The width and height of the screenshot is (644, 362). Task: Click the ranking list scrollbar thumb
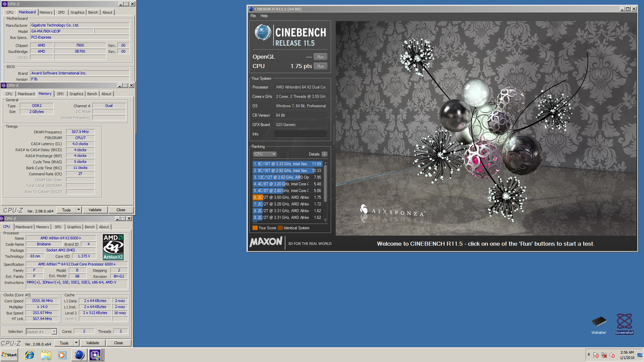click(x=325, y=183)
